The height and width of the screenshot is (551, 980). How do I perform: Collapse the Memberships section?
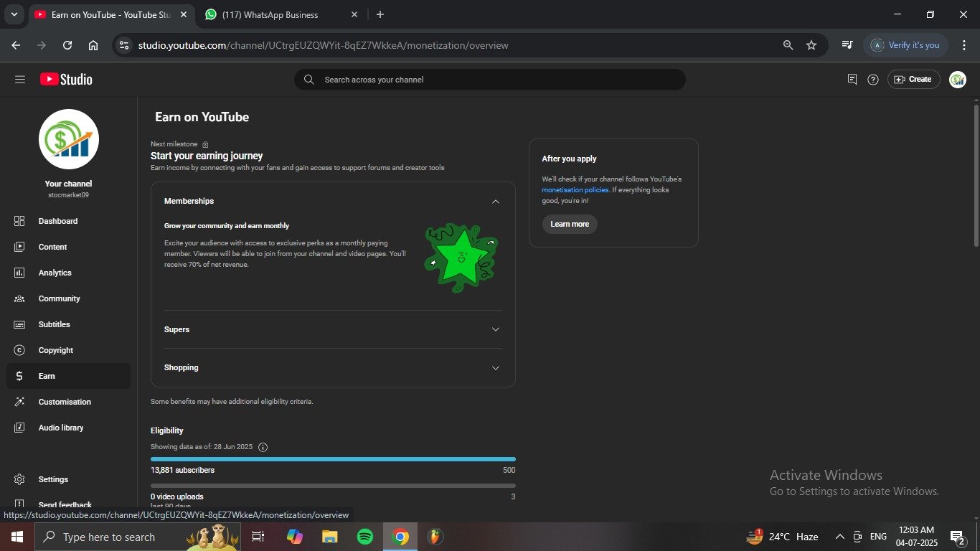coord(495,202)
